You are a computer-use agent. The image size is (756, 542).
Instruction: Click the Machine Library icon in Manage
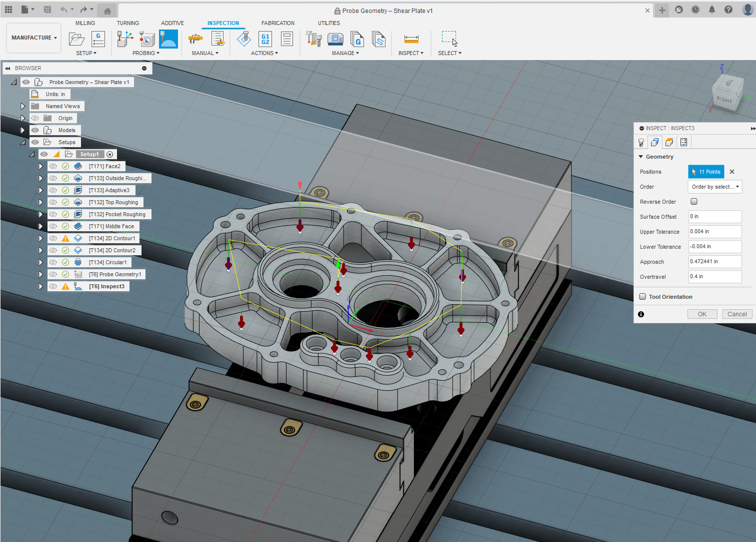coord(335,39)
